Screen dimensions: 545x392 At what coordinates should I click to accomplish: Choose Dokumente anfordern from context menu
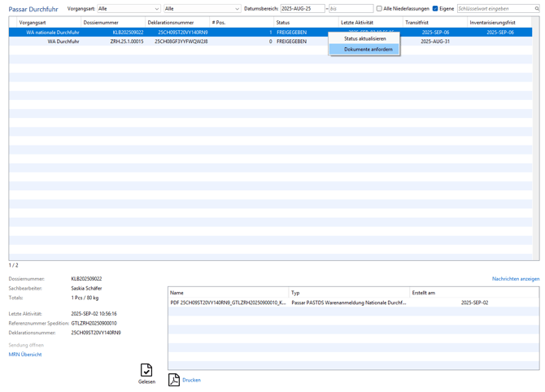364,50
